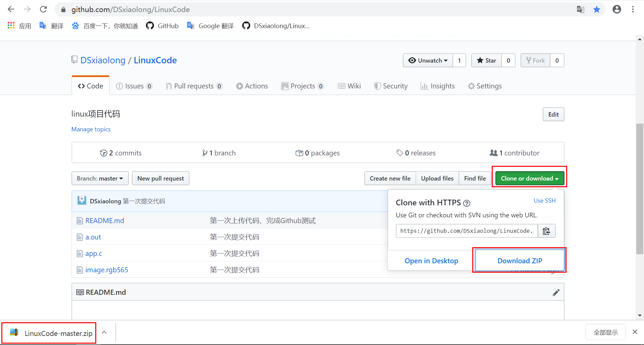The height and width of the screenshot is (345, 644).
Task: Open the app.c file
Action: tap(94, 254)
